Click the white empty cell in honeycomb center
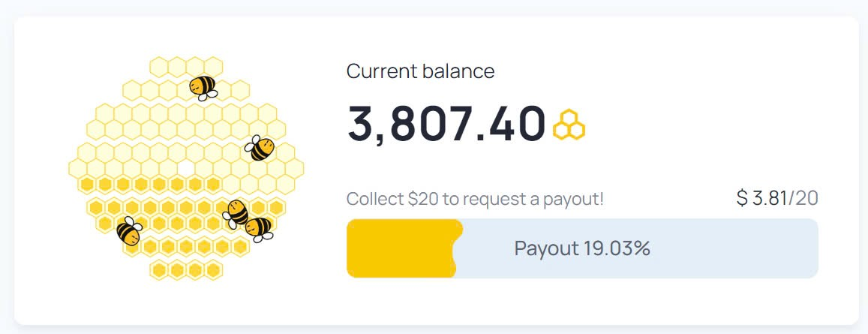This screenshot has width=868, height=334. click(x=186, y=168)
